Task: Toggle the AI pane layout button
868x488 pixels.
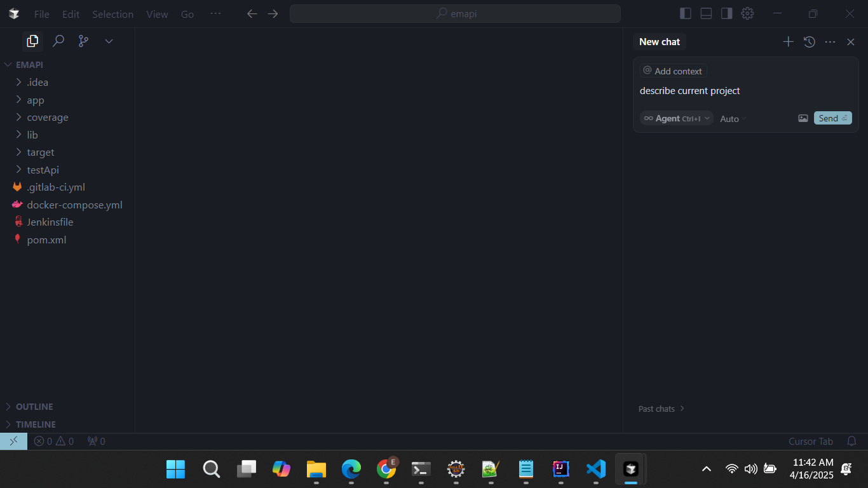Action: pos(726,13)
